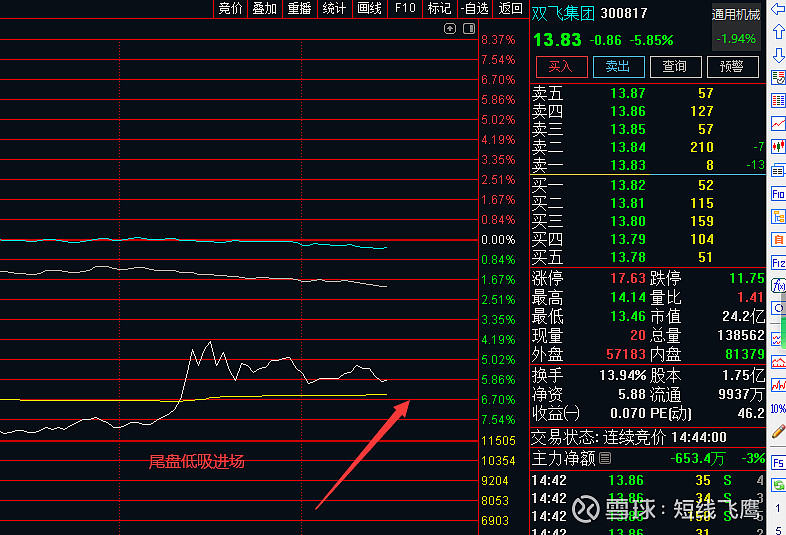This screenshot has width=786, height=535.
Task: Open the multi-window tables icon
Action: [778, 170]
